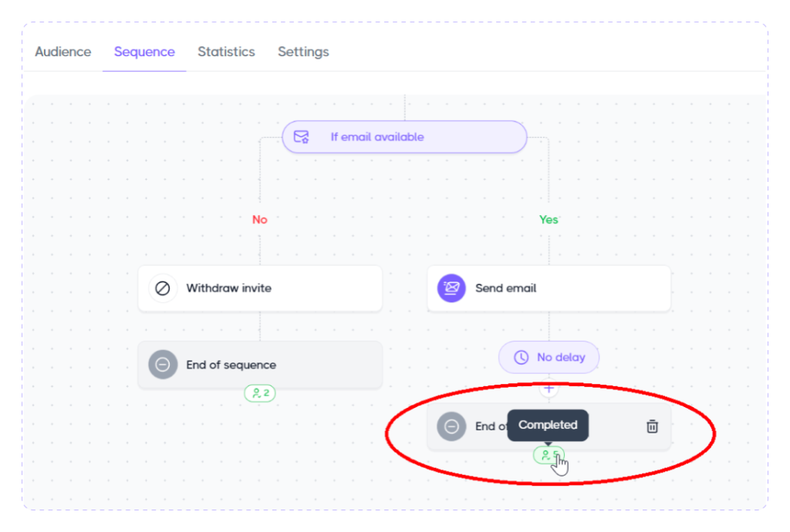This screenshot has width=790, height=532.
Task: Select the left 'End of sequence' label
Action: pyautogui.click(x=231, y=365)
